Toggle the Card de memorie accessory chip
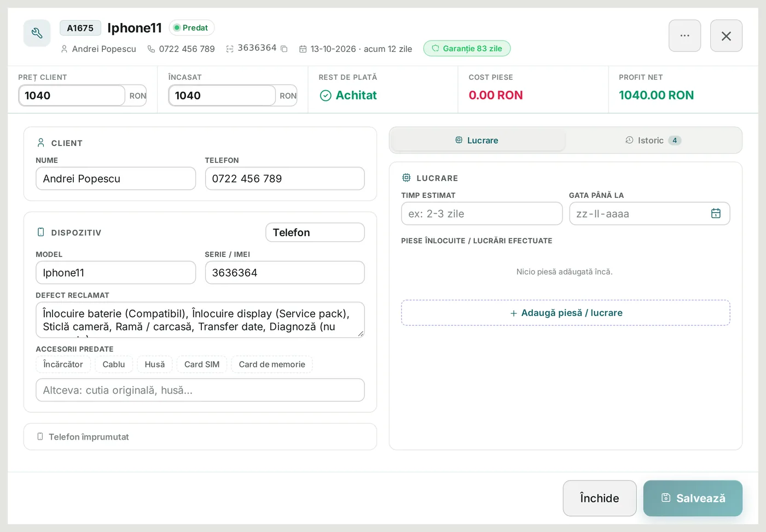This screenshot has height=532, width=766. click(272, 364)
